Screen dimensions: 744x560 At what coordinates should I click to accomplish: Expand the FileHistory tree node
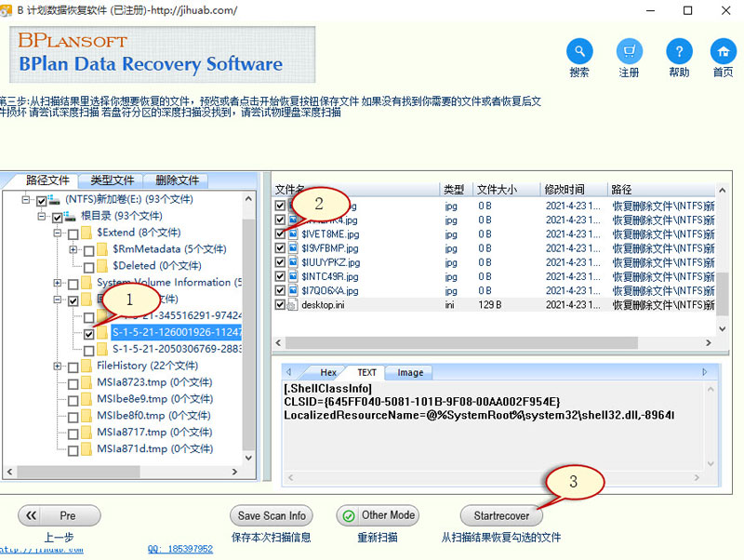pyautogui.click(x=58, y=367)
